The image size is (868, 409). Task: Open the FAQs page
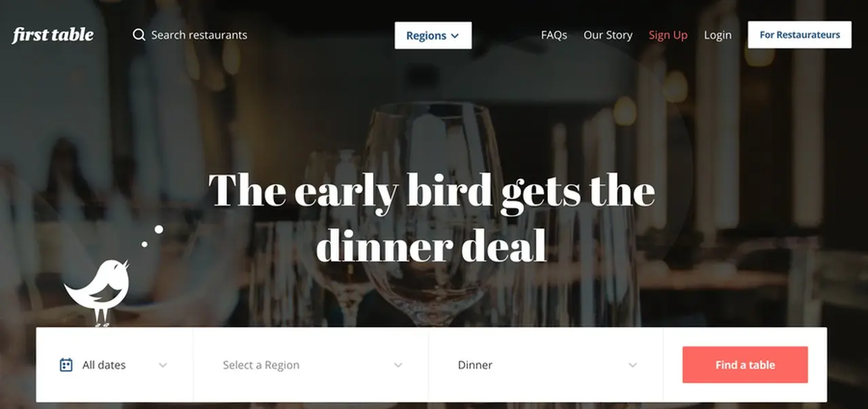pos(554,35)
